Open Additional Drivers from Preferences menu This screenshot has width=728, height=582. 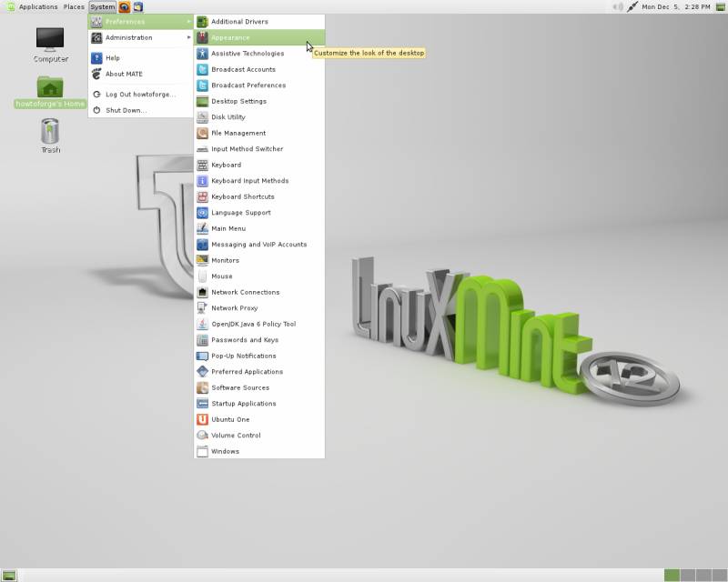click(259, 22)
